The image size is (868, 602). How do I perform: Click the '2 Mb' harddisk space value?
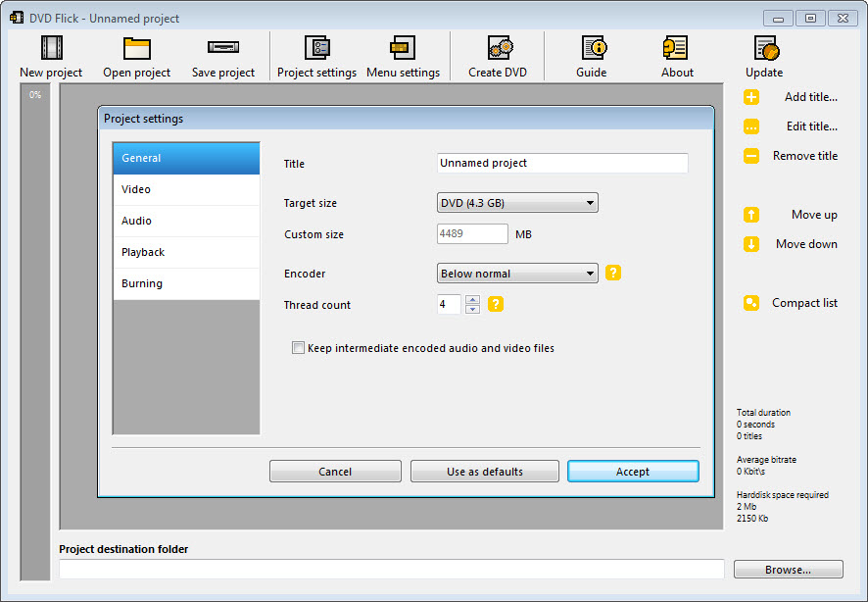(x=747, y=506)
